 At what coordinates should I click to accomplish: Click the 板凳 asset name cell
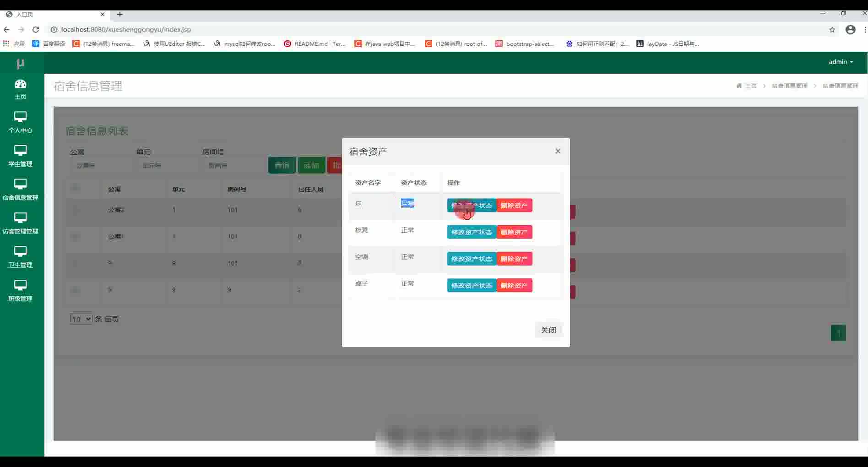tap(362, 230)
